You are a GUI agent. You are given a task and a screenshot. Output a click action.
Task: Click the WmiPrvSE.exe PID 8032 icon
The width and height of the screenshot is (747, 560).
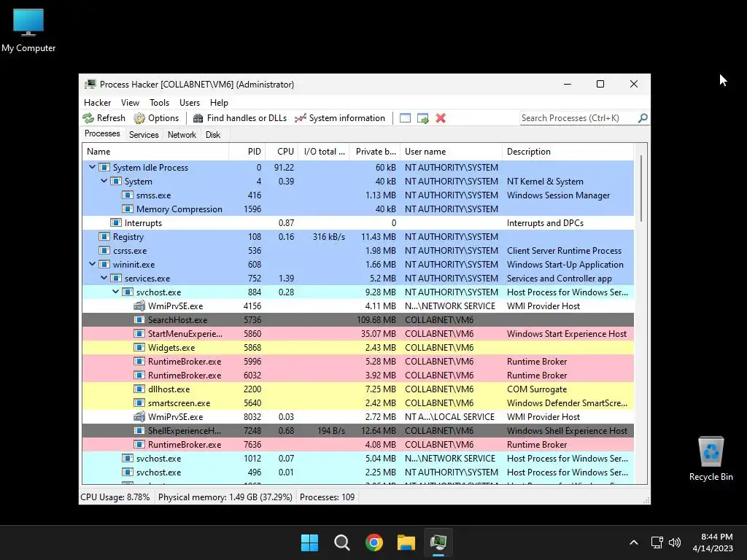click(139, 416)
